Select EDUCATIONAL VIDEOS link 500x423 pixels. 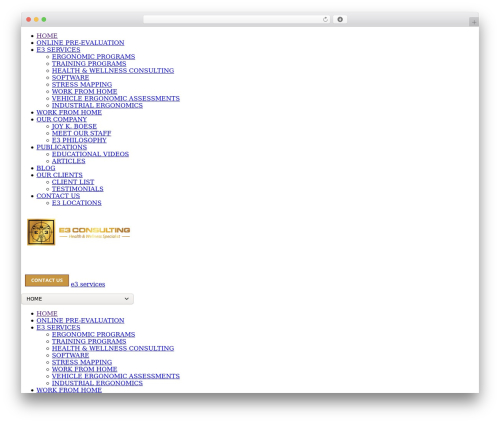(90, 154)
